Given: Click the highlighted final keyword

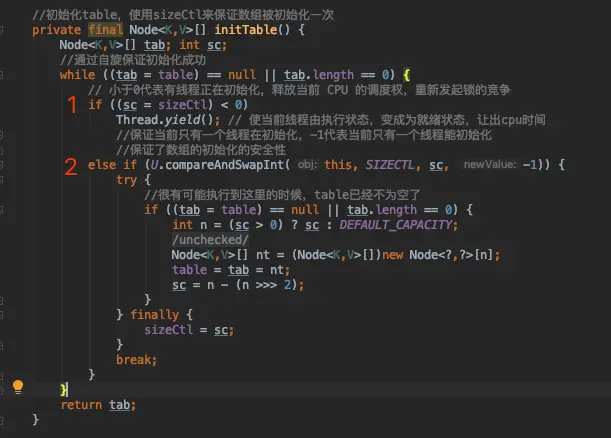Looking at the screenshot, I should pyautogui.click(x=106, y=30).
